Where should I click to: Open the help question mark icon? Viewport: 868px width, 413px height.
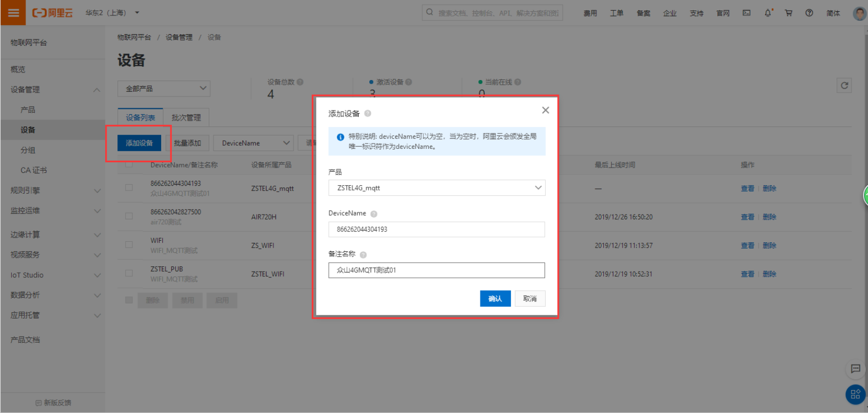(809, 13)
